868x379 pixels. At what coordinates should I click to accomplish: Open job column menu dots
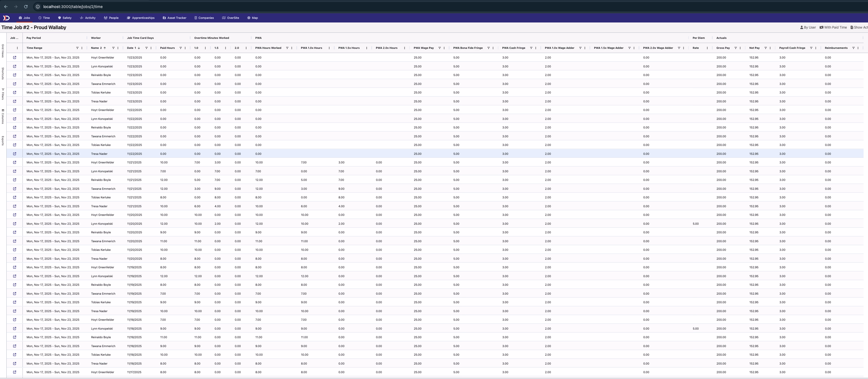click(x=17, y=48)
